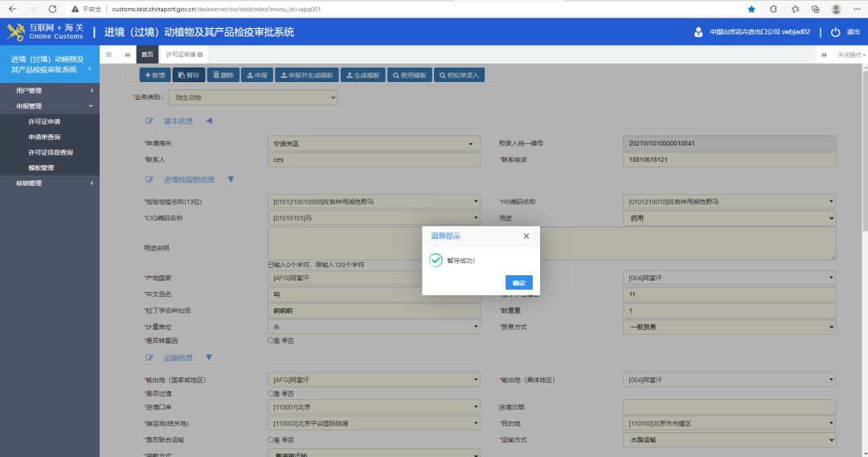
Task: Click the 生成模板 button
Action: (362, 76)
